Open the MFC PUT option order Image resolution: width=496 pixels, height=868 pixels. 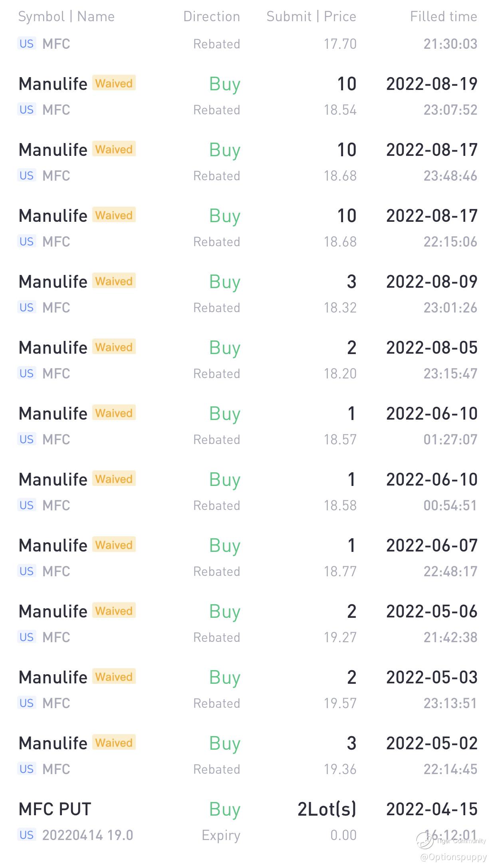pyautogui.click(x=55, y=809)
